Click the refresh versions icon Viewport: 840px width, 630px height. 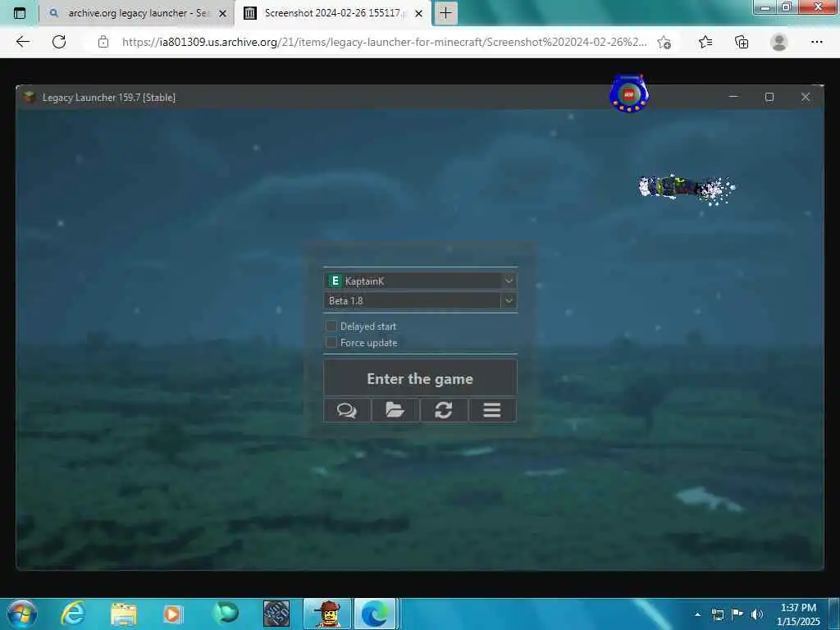(x=443, y=410)
